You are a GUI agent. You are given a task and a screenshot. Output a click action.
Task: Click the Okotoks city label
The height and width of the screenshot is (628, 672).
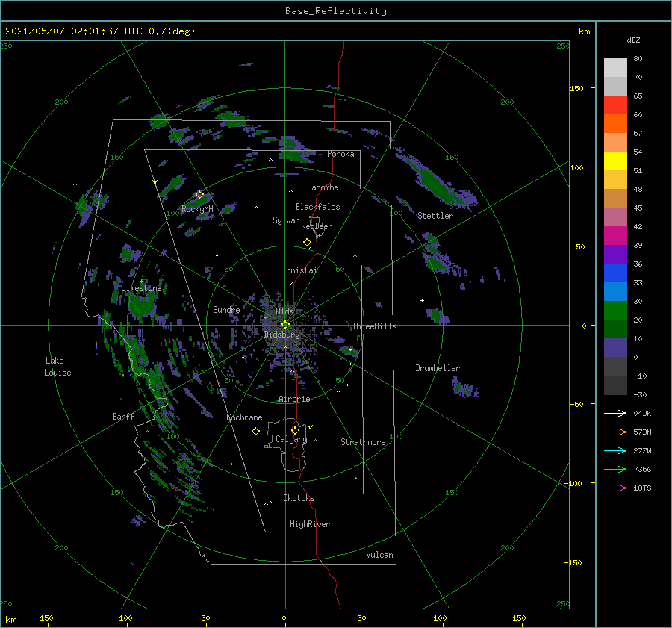pos(299,498)
